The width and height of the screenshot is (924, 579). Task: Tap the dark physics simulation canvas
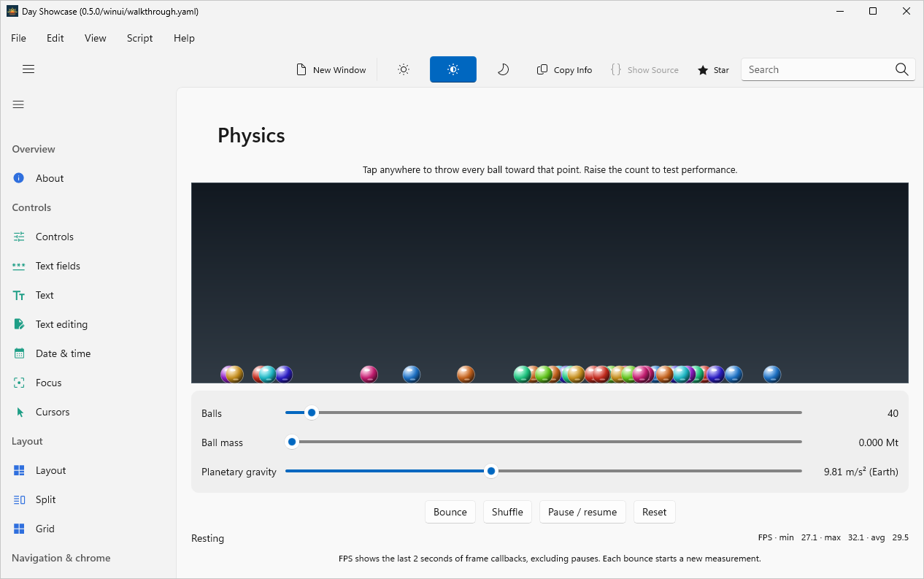coord(550,283)
